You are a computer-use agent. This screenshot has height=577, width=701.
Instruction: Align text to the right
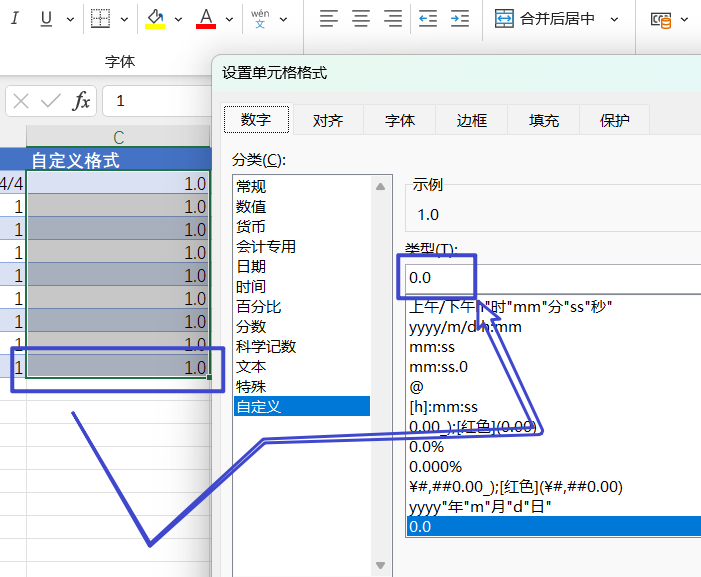coord(393,19)
